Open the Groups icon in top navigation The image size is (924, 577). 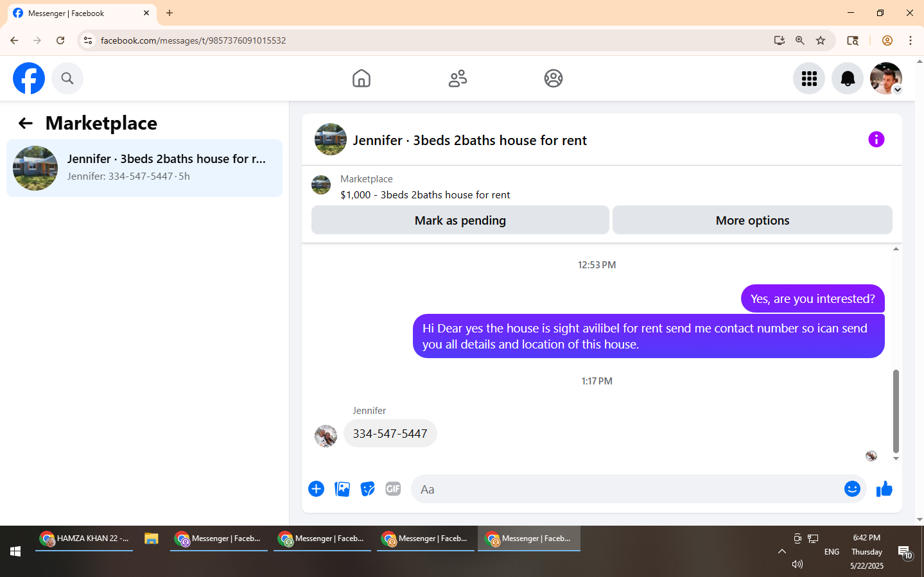pyautogui.click(x=554, y=78)
